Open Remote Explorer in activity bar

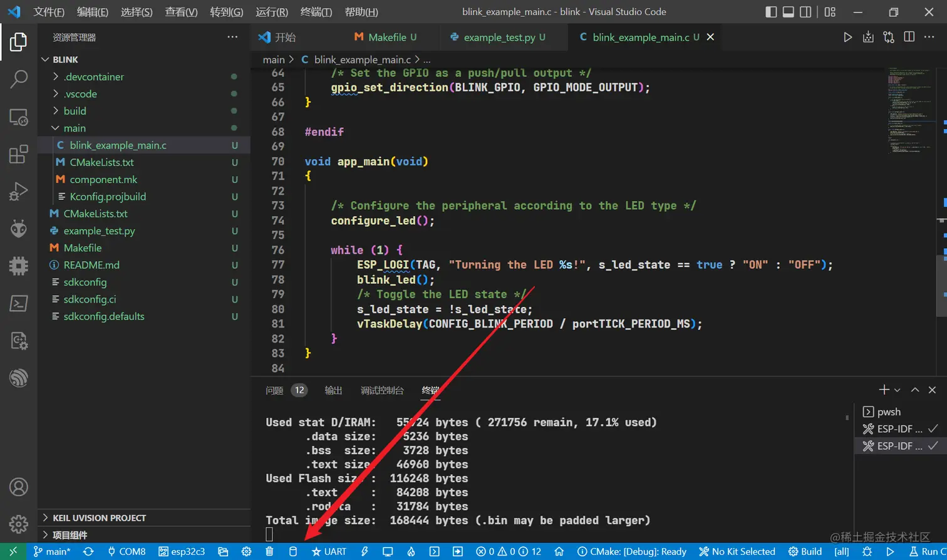(x=19, y=117)
